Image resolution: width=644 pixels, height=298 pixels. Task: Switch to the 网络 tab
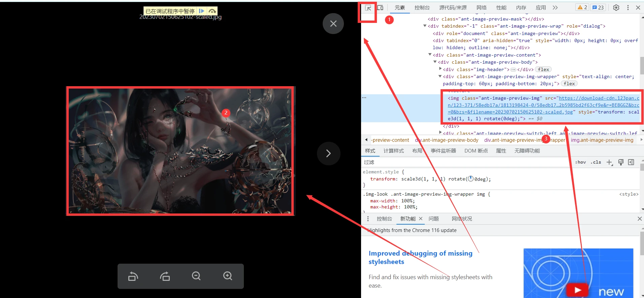click(x=481, y=8)
